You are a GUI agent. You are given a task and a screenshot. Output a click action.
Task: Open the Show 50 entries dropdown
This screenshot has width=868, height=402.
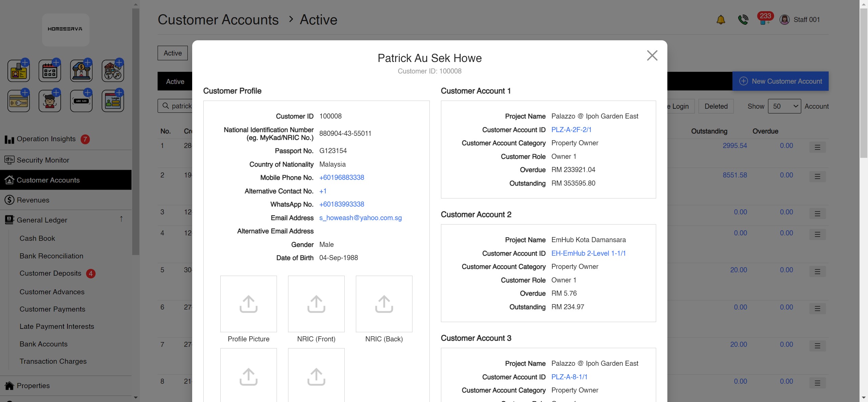pos(785,106)
